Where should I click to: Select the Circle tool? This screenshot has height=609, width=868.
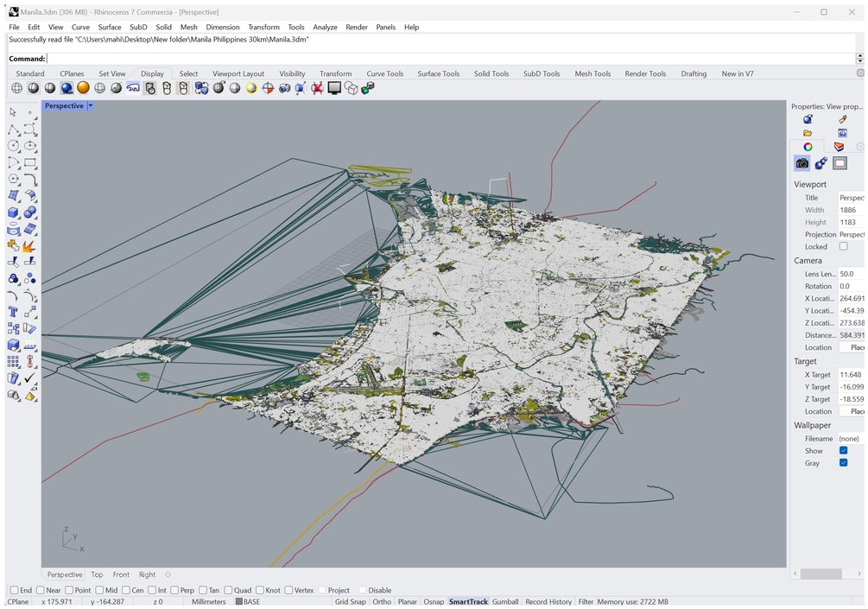[14, 146]
